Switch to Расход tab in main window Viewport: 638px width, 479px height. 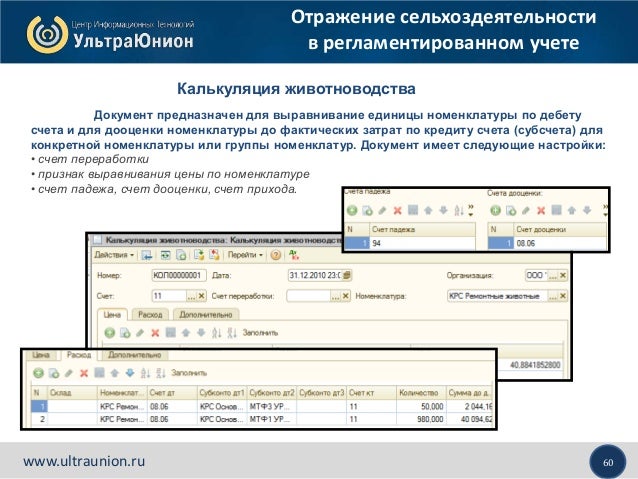[150, 315]
